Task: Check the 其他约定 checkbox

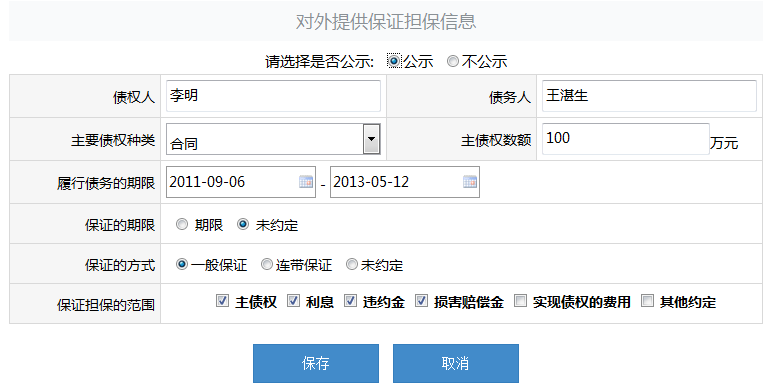Action: [647, 300]
